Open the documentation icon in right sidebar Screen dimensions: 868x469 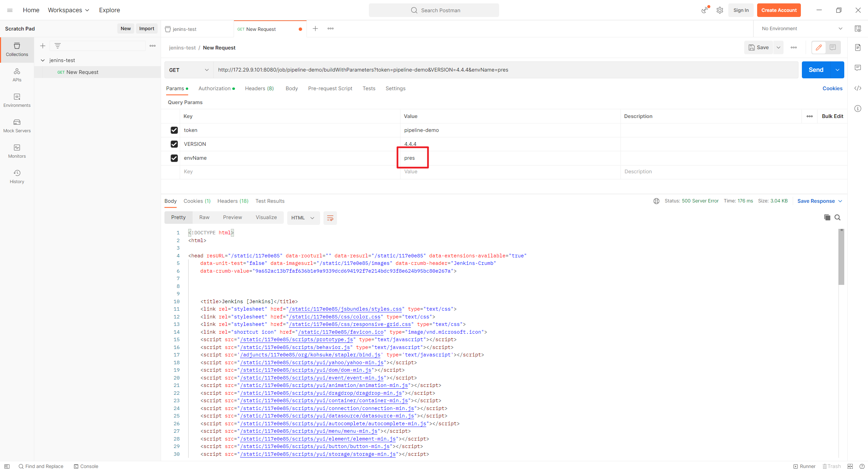pyautogui.click(x=858, y=47)
